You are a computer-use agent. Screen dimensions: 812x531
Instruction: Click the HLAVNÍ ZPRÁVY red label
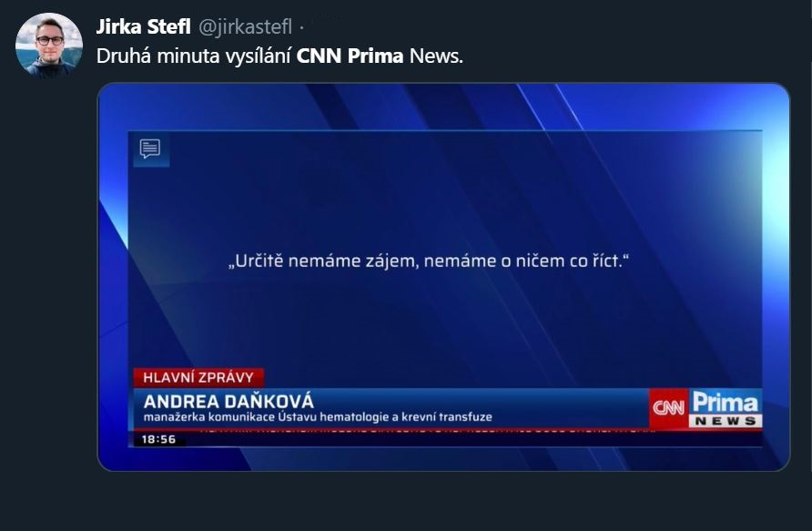(x=198, y=378)
